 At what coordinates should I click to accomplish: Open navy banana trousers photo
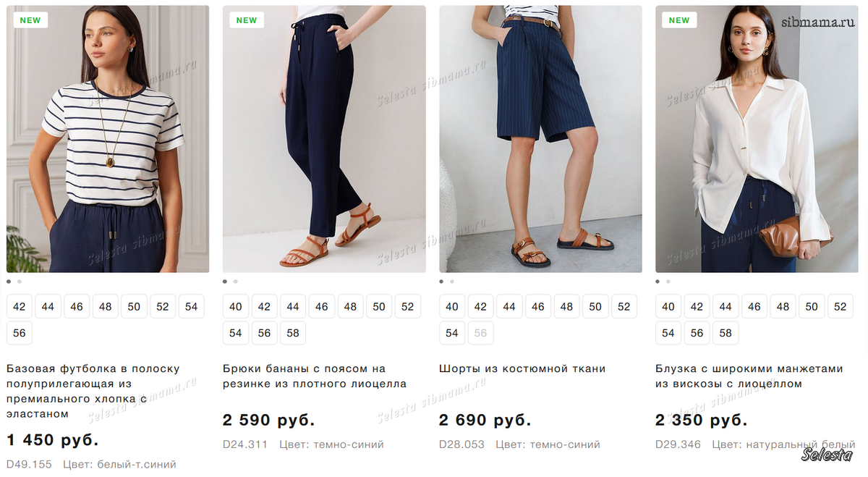point(324,139)
